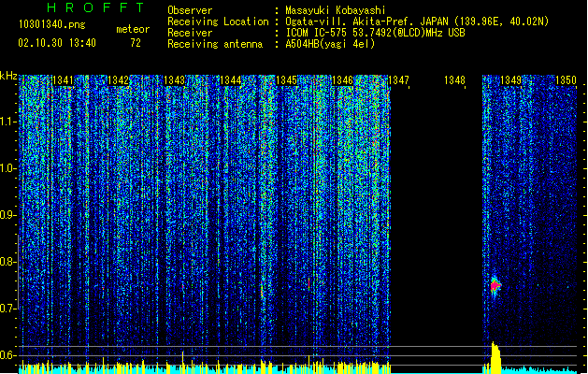Image resolution: width=588 pixels, height=374 pixels.
Task: Click the 1344 time marker
Action: [x=230, y=80]
